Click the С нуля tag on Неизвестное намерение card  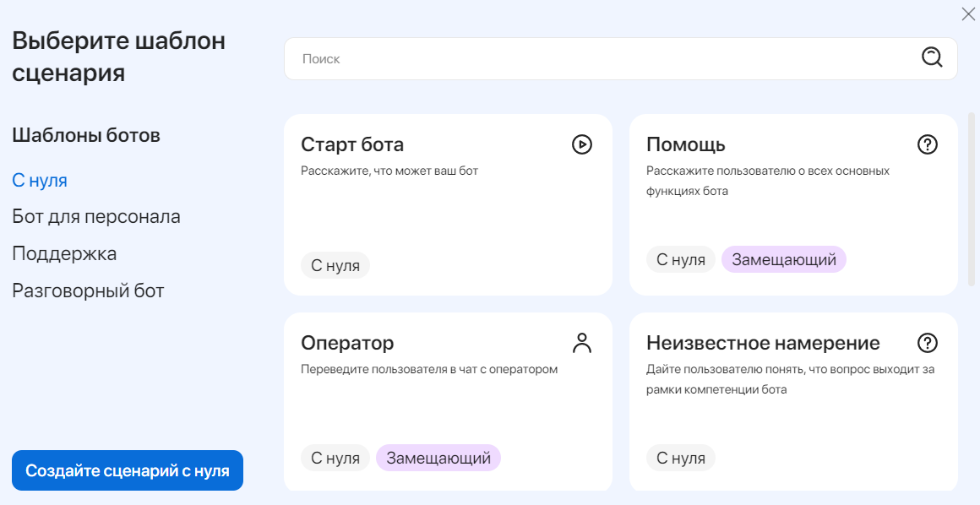click(681, 458)
